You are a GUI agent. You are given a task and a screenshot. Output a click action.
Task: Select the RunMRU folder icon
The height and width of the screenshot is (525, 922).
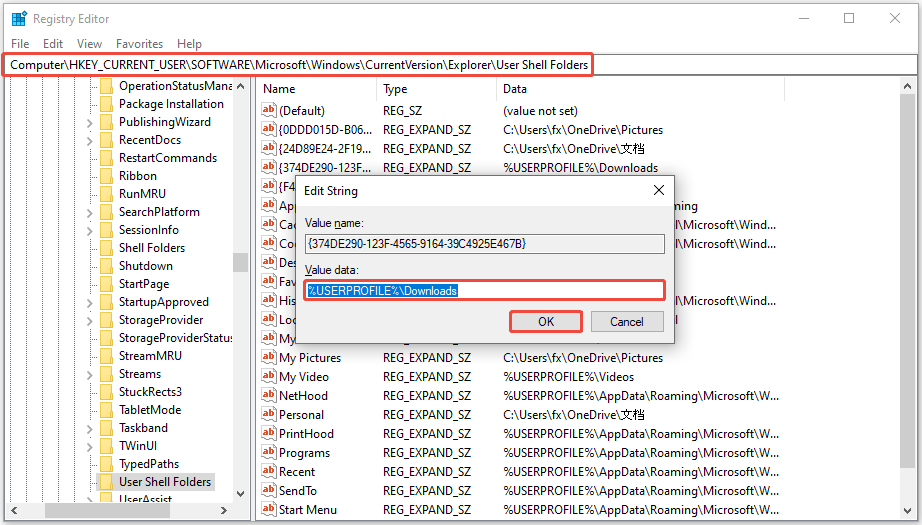coord(106,194)
